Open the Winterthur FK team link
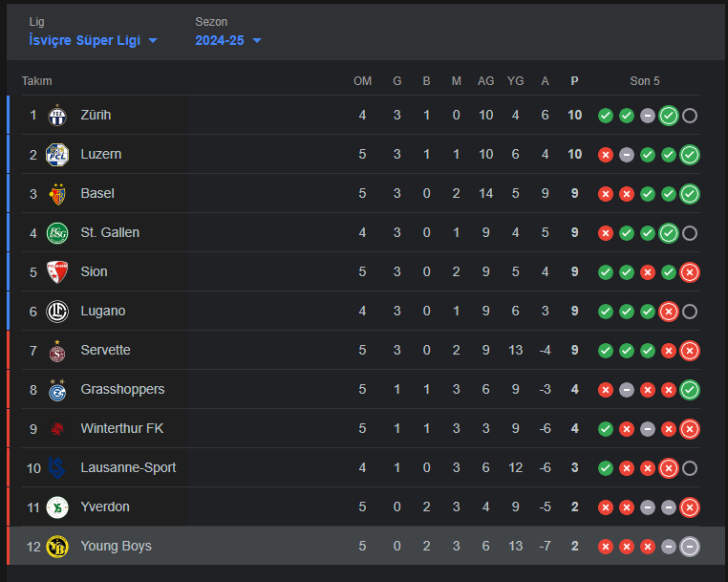 point(121,428)
